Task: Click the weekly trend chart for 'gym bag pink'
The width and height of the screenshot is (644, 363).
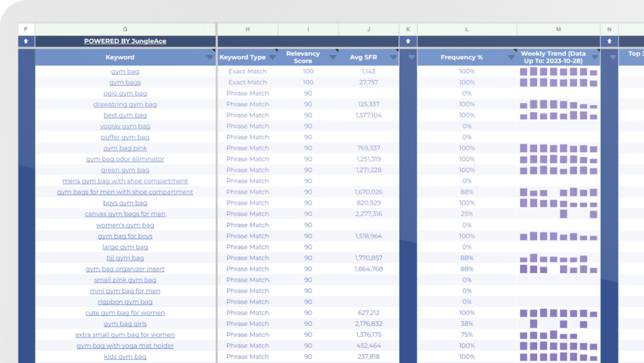Action: pos(558,148)
